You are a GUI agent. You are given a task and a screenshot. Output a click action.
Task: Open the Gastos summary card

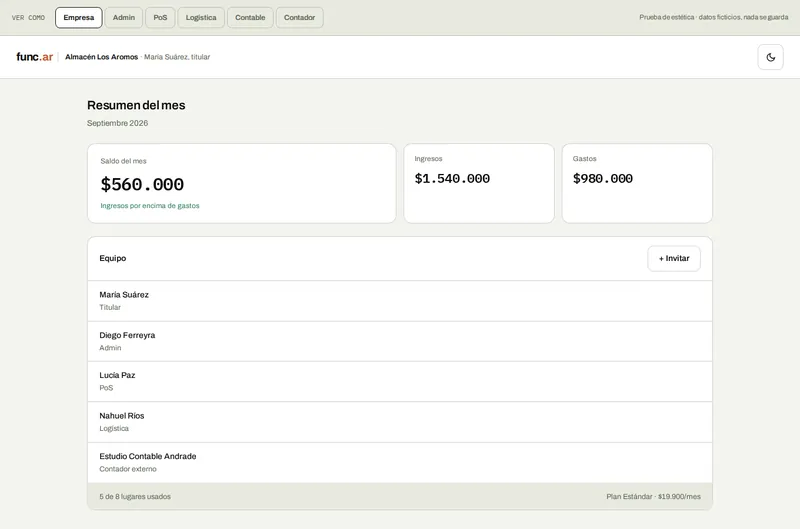(637, 183)
